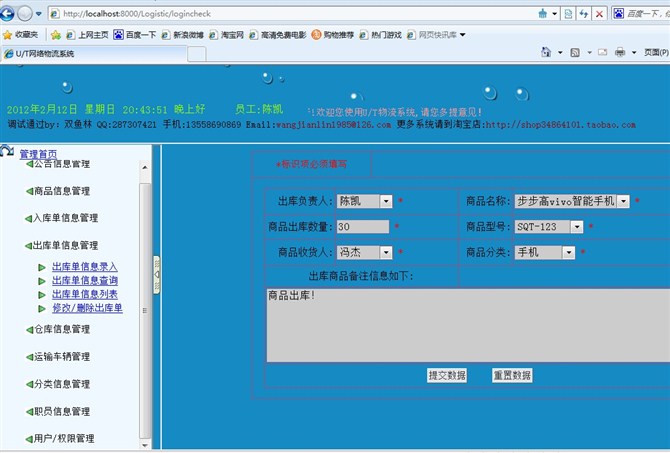Click the browser back arrow button
The image size is (670, 453).
7,14
